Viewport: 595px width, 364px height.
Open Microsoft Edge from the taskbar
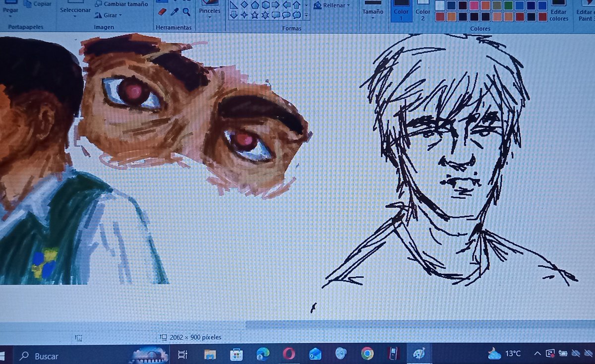coord(263,354)
